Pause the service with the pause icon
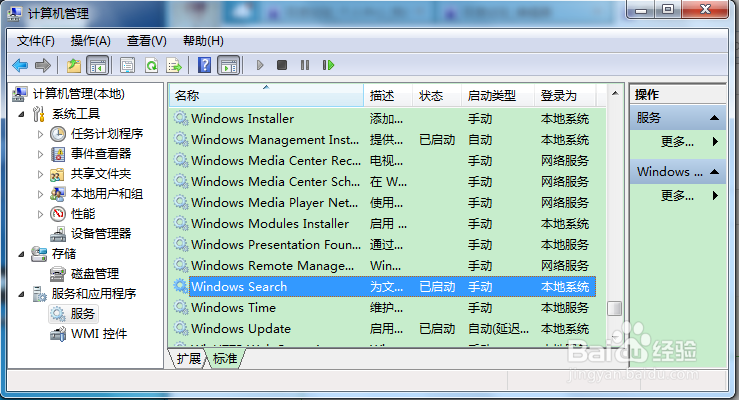Viewport: 739px width, 400px height. point(305,65)
